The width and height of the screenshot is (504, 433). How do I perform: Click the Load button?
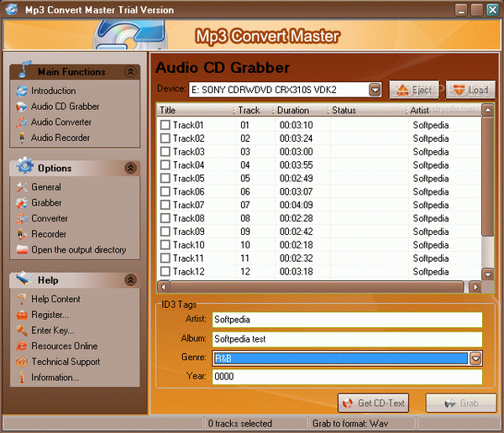(470, 91)
